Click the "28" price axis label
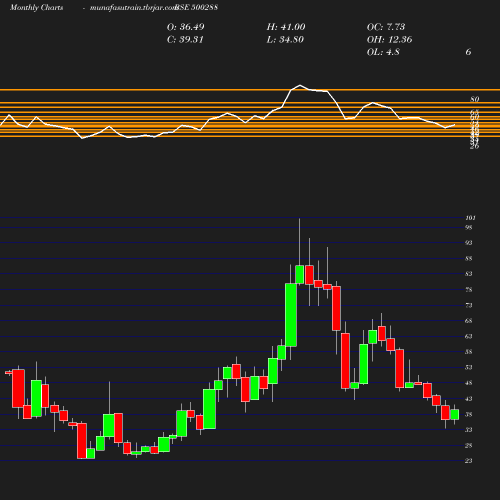 pyautogui.click(x=469, y=445)
